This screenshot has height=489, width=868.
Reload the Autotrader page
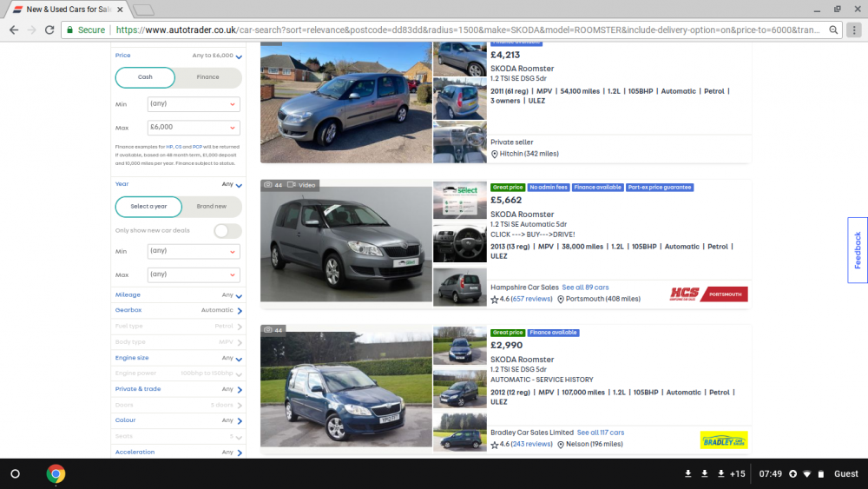(49, 30)
